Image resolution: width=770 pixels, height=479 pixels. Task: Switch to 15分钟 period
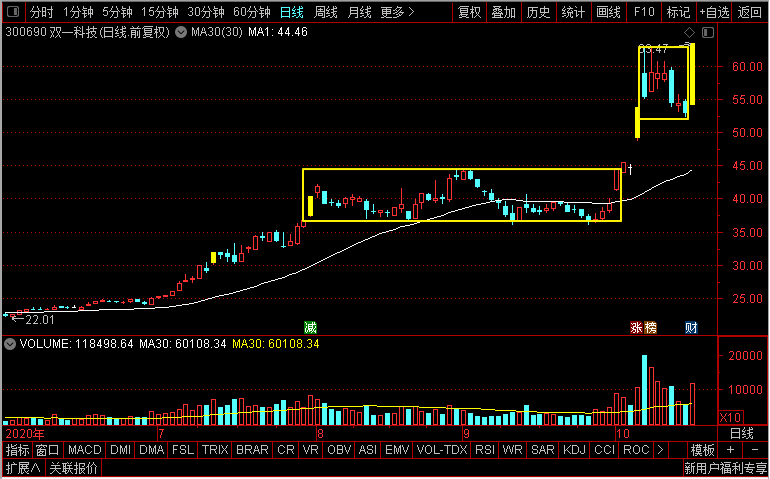coord(159,12)
